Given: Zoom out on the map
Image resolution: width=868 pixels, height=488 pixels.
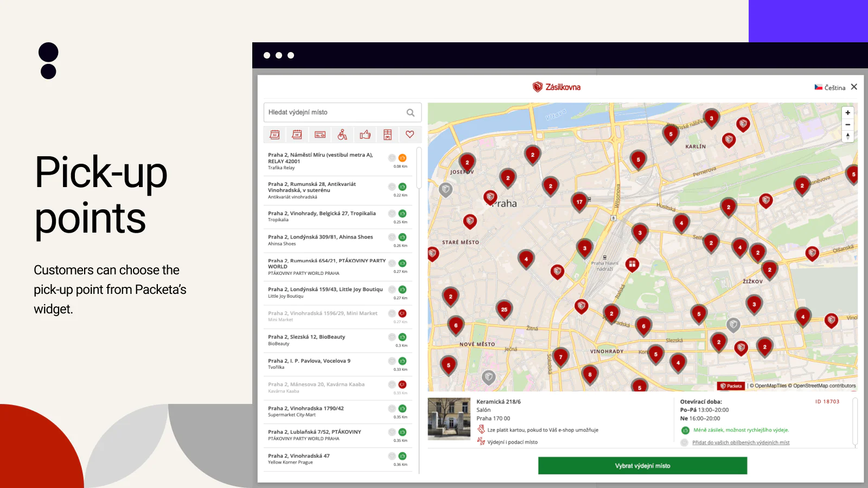Looking at the screenshot, I should tap(847, 125).
